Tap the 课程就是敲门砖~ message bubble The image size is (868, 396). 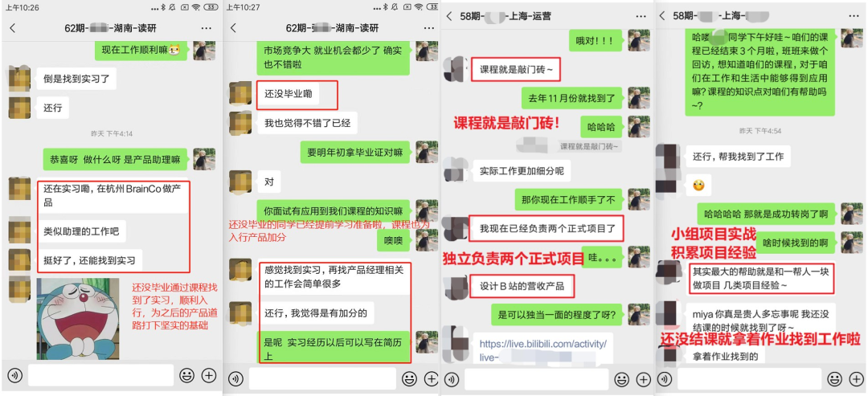pos(516,70)
